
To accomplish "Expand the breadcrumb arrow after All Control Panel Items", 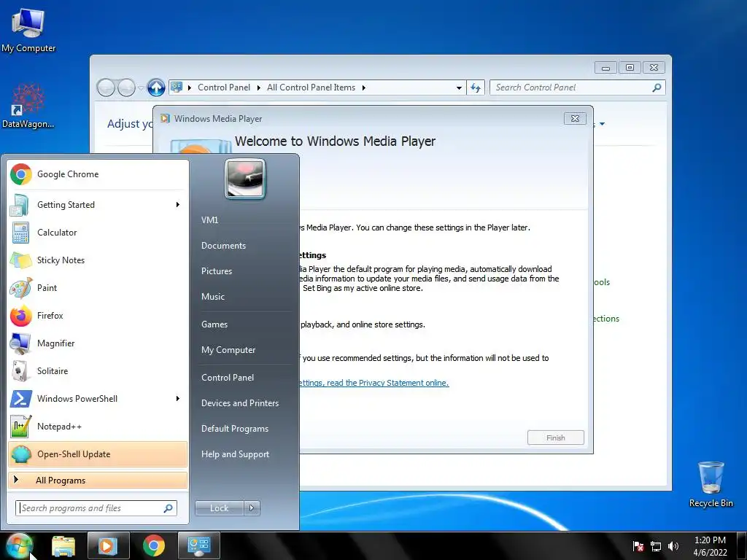I will click(x=363, y=87).
